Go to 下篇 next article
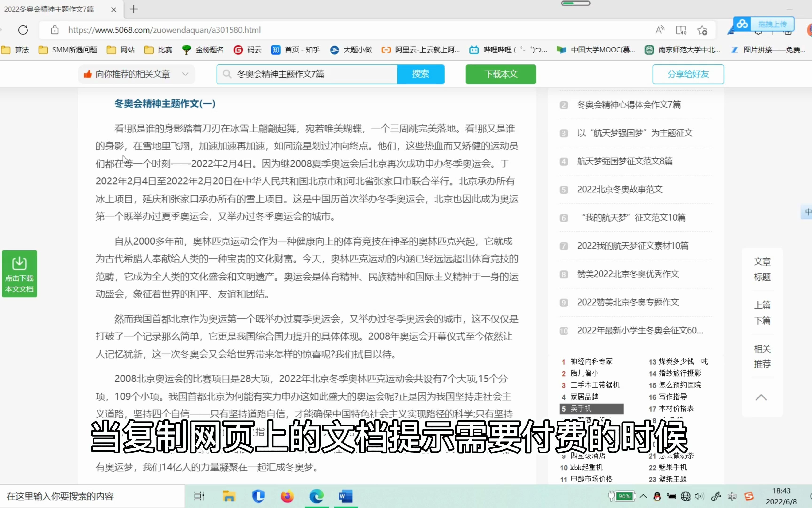The height and width of the screenshot is (508, 812). tap(762, 321)
